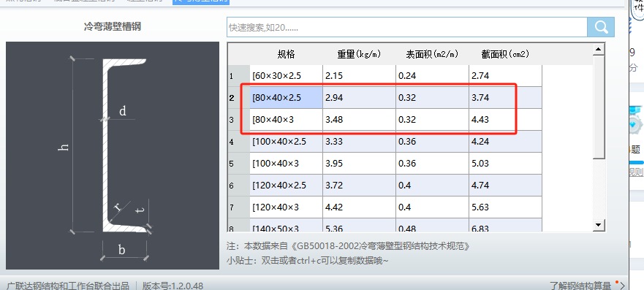644x290 pixels.
Task: Click surface area 0.4 in the [120×40×2.5 row
Action: pos(433,186)
